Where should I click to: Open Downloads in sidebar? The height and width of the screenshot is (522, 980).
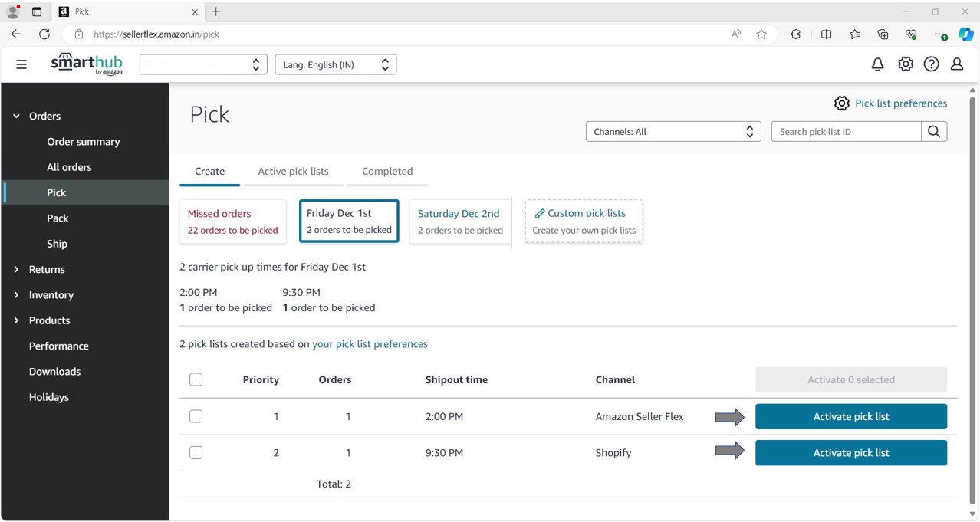click(x=54, y=372)
